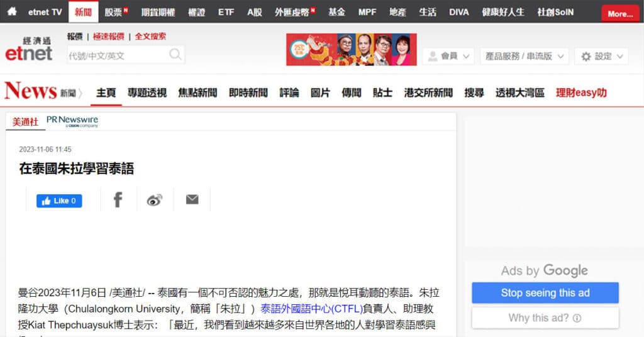Click the ad info icon beside Why this ad
Screen dimensions: 644x337
point(577,318)
